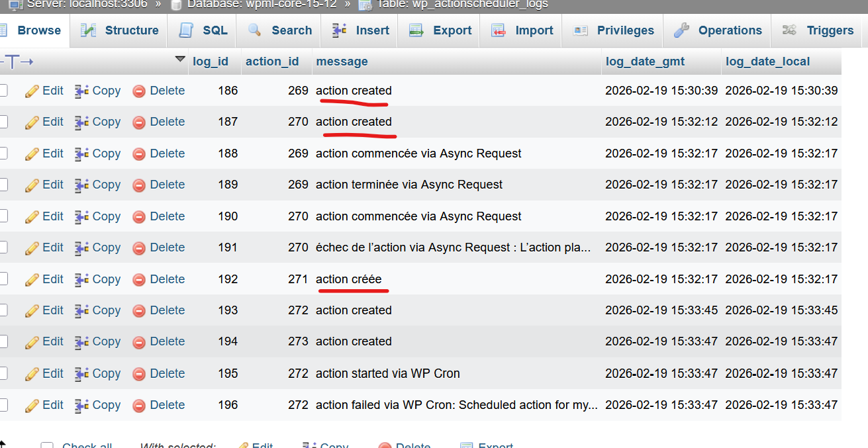The width and height of the screenshot is (868, 448).
Task: Click the pencil Edit icon for log_id 190
Action: (32, 216)
